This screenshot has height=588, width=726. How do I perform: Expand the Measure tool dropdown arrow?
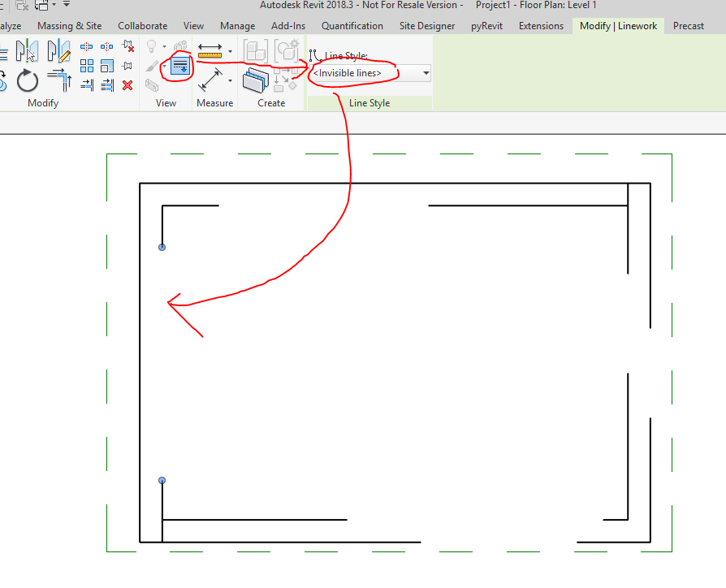[231, 80]
